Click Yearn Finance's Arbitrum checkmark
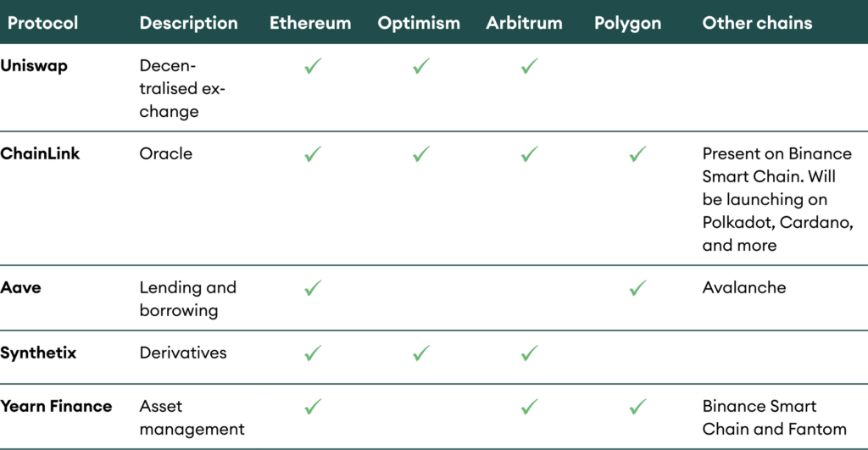868x450 pixels. point(530,407)
